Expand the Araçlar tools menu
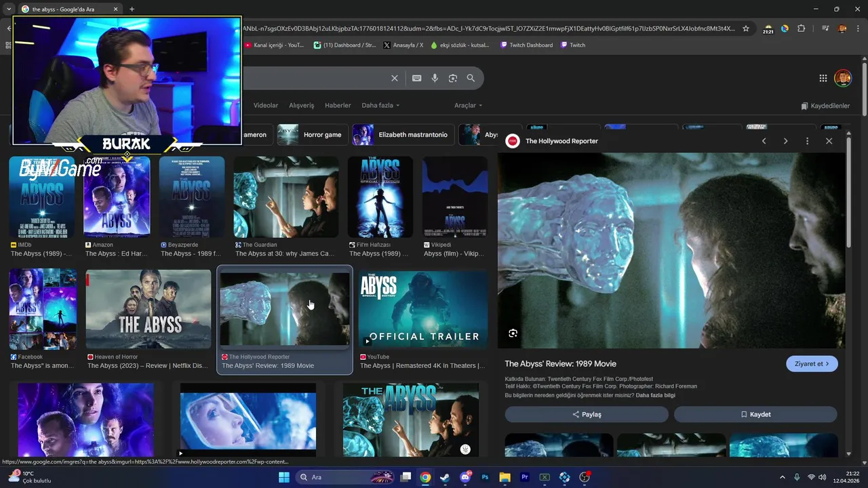The height and width of the screenshot is (488, 868). (468, 106)
